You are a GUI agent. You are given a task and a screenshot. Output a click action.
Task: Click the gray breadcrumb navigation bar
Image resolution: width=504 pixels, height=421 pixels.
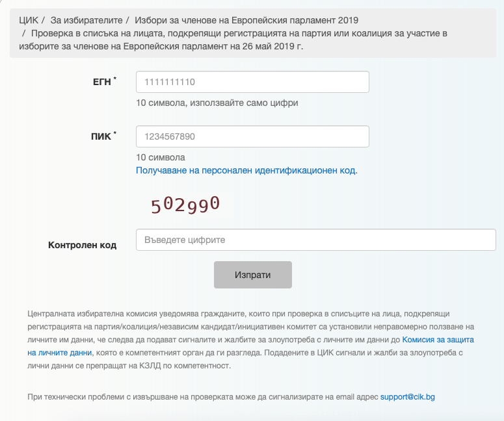tap(252, 33)
